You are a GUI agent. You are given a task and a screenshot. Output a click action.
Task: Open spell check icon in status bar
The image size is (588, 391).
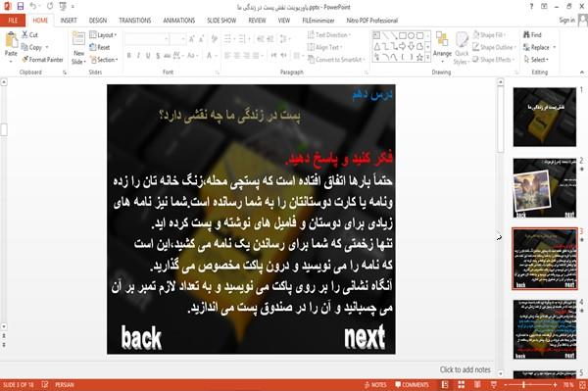45,384
